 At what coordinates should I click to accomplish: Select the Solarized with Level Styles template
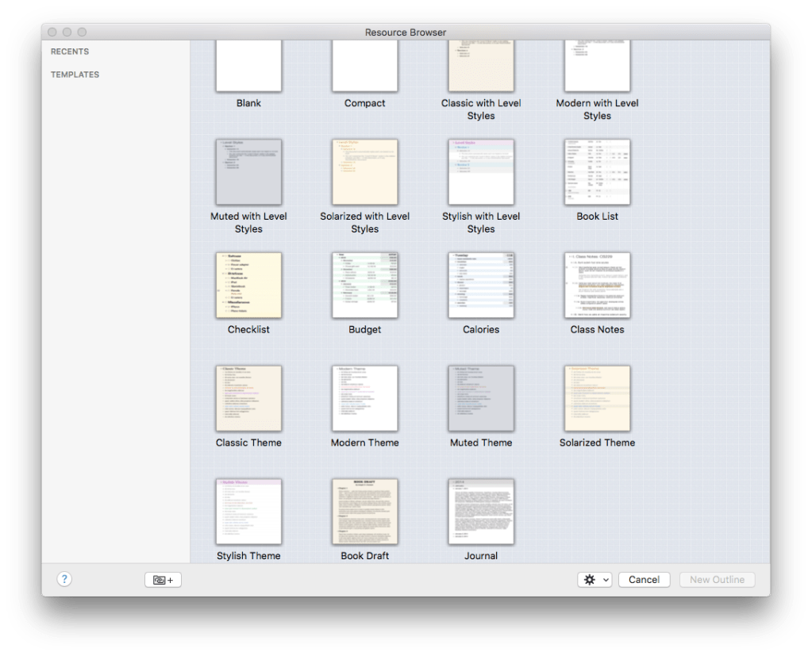364,171
